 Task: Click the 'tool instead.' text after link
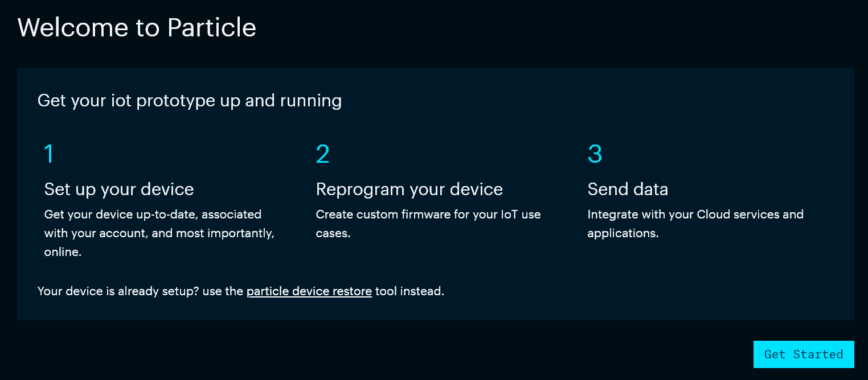tap(410, 291)
